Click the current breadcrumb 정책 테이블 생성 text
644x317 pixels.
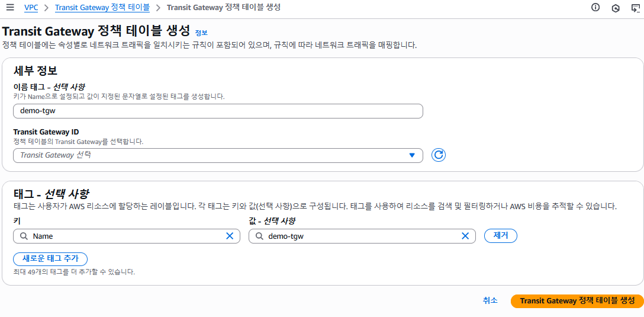[224, 8]
